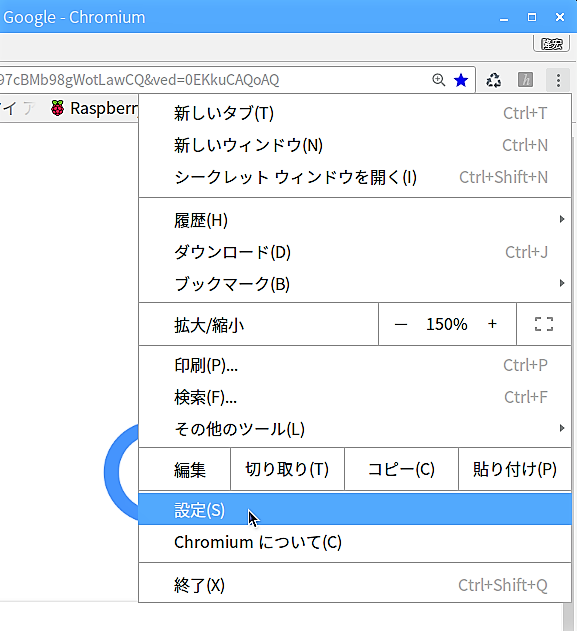The width and height of the screenshot is (577, 631).
Task: Expand the その他のツール(L) submenu
Action: point(355,429)
